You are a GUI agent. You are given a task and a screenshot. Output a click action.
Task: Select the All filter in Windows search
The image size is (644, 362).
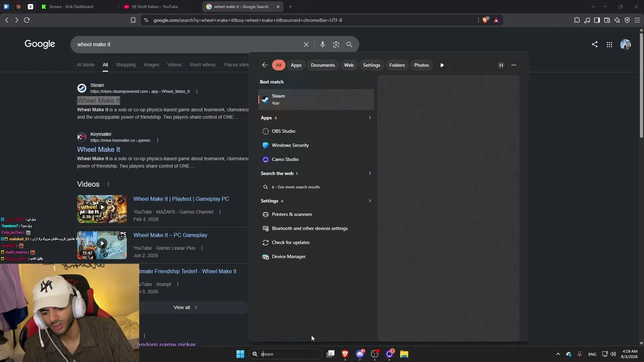(x=278, y=65)
